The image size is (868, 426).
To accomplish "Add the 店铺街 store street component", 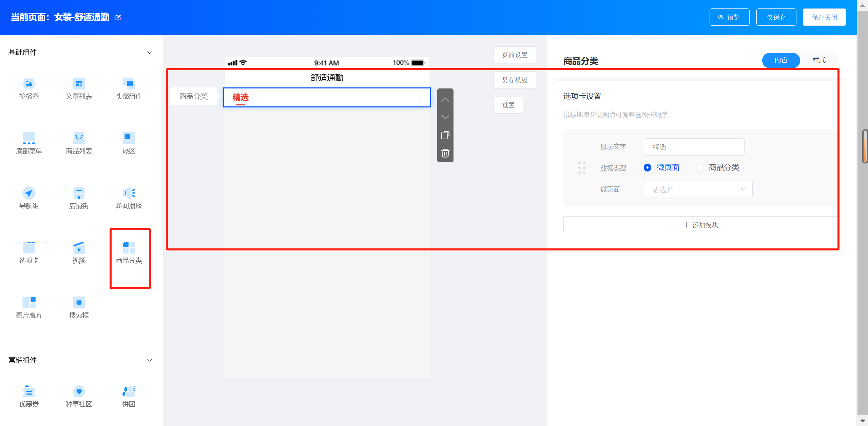I will (79, 198).
